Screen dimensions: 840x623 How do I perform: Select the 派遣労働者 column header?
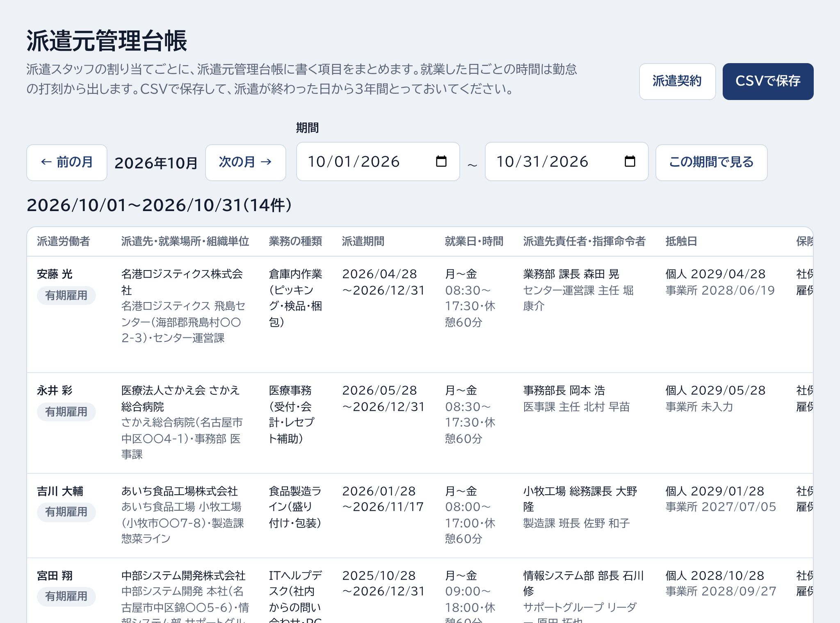pos(63,241)
